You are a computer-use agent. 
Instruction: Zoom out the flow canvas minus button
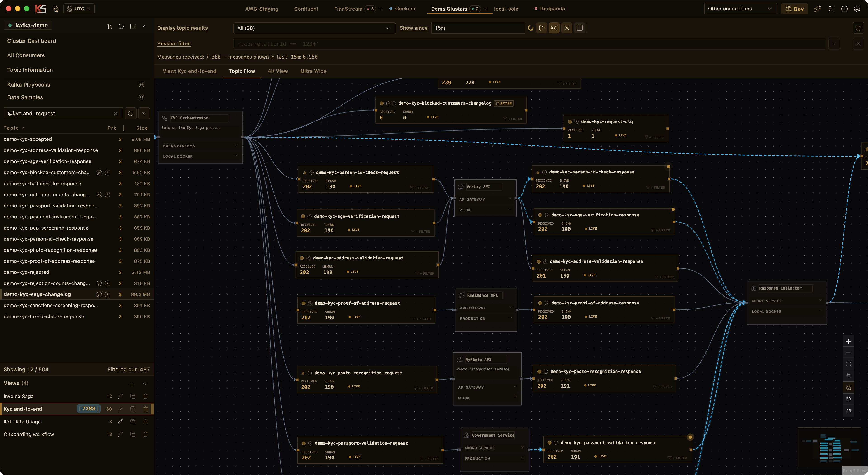[x=849, y=353]
